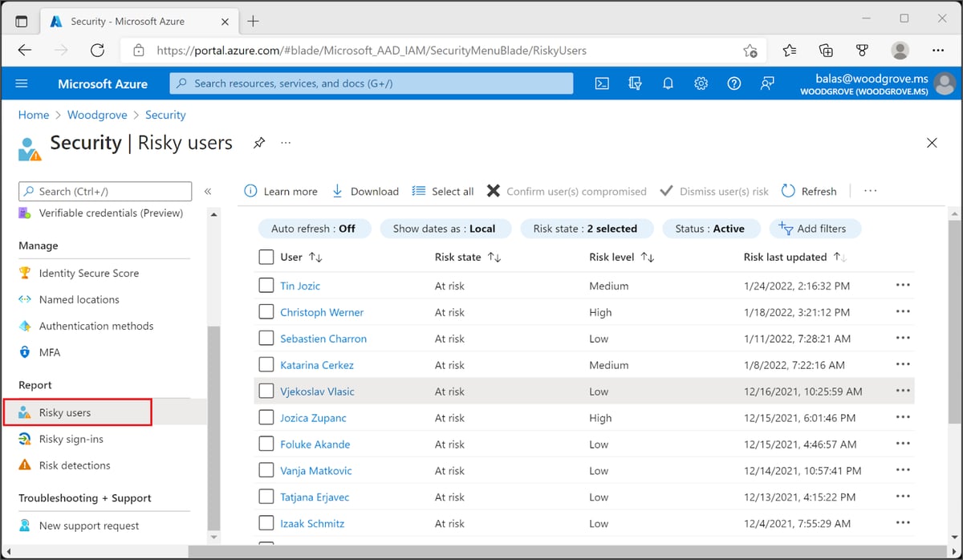Download the risky users list

[x=365, y=191]
